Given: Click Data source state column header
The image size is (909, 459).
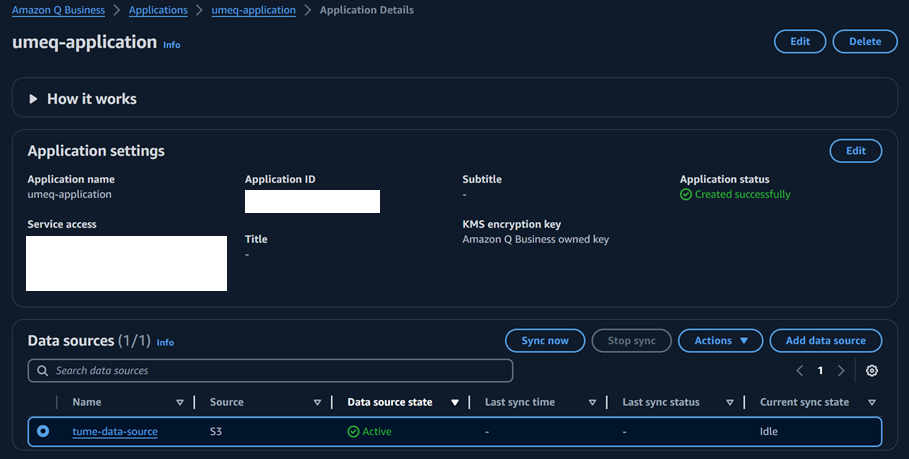Looking at the screenshot, I should pyautogui.click(x=390, y=402).
